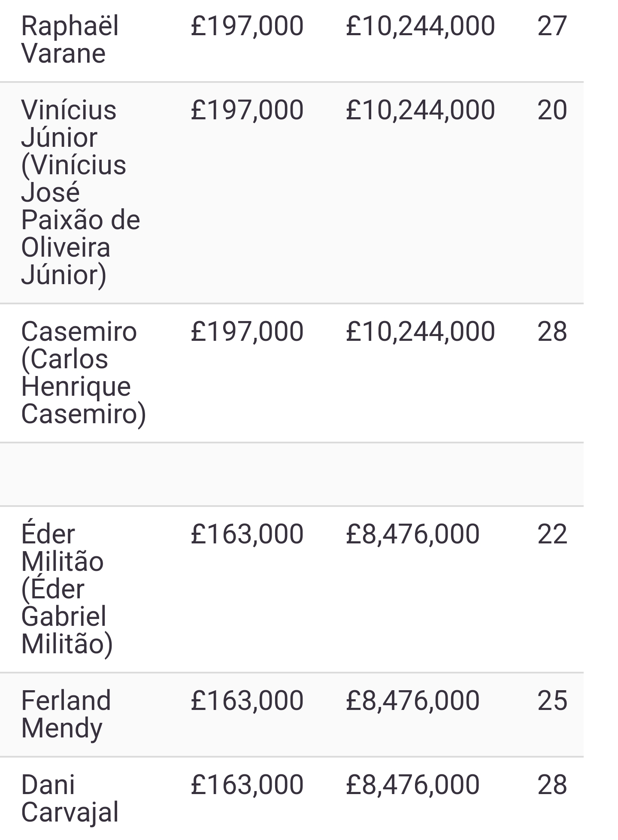Click Raphaël Varane's age value 27

552,26
